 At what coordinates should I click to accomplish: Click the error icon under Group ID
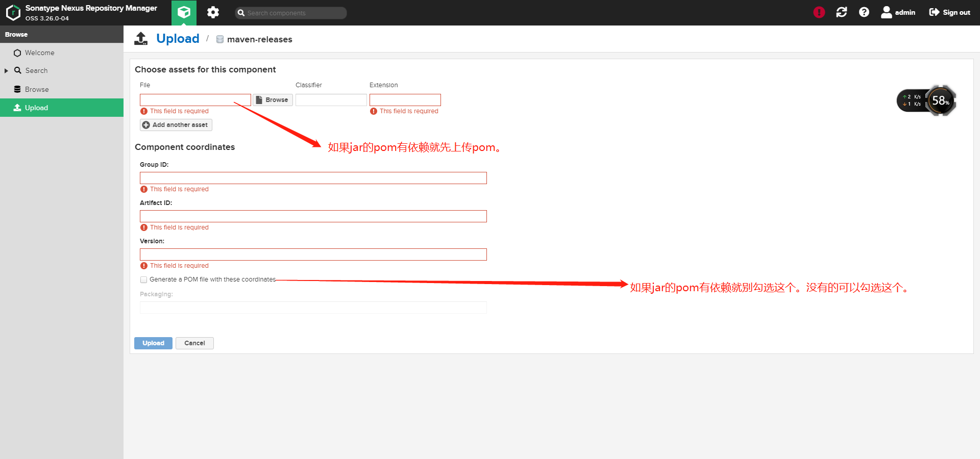[x=144, y=189]
